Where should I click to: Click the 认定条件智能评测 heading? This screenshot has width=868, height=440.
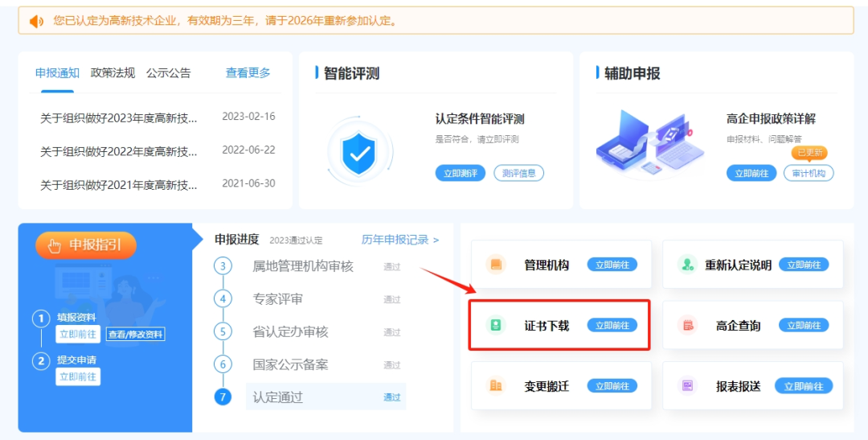tap(480, 118)
